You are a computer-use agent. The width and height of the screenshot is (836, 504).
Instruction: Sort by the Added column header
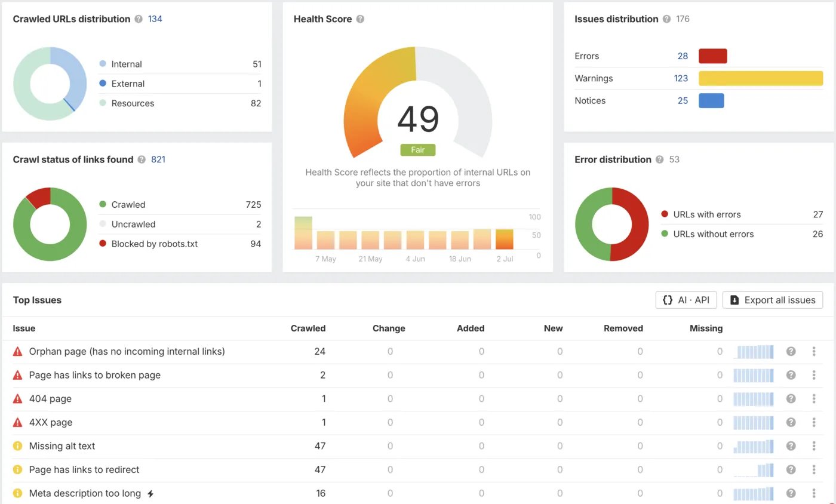coord(471,328)
